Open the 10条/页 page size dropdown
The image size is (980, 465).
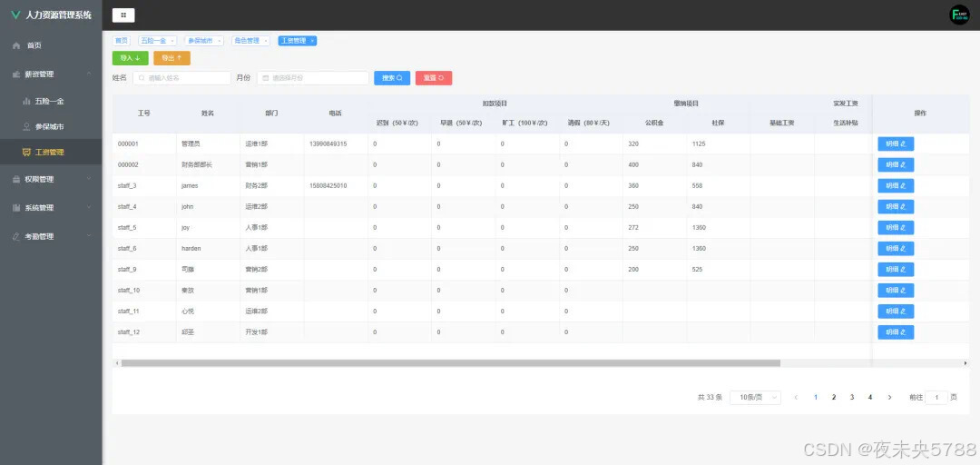pos(755,398)
